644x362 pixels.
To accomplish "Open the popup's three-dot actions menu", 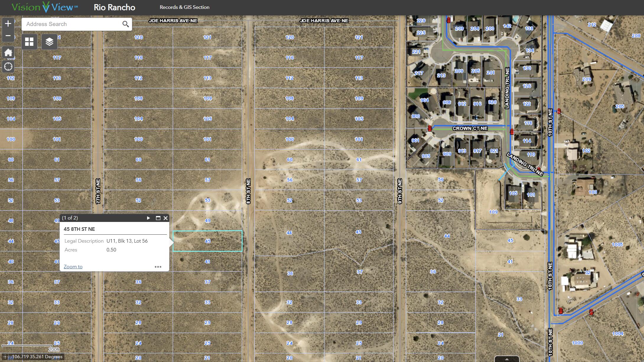I will pyautogui.click(x=158, y=267).
